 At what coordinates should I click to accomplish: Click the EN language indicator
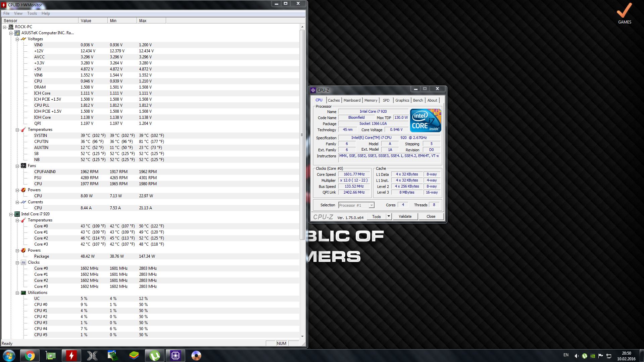pos(566,355)
